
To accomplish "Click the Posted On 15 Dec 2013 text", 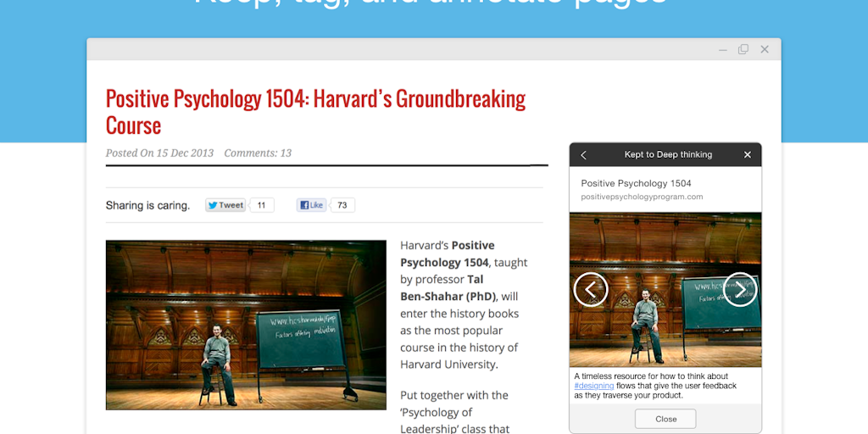I will (x=159, y=153).
